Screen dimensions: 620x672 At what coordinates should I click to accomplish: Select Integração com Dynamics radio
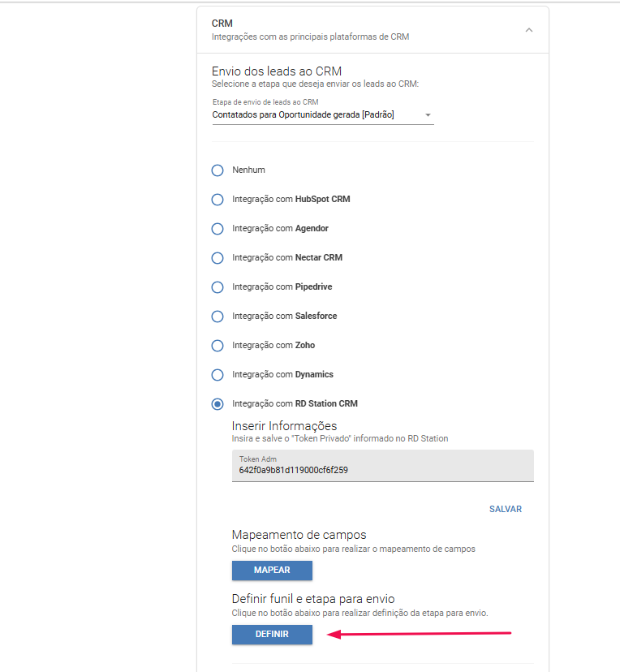[x=217, y=375]
